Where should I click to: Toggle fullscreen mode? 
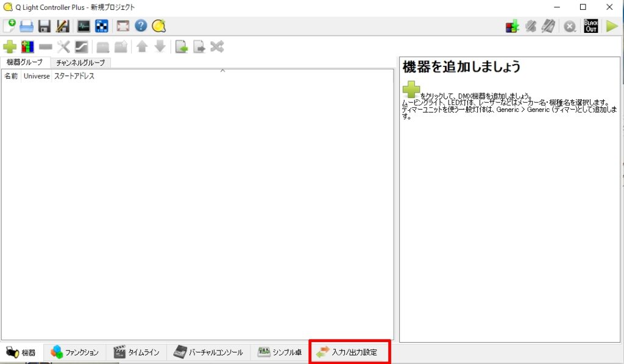tap(123, 26)
